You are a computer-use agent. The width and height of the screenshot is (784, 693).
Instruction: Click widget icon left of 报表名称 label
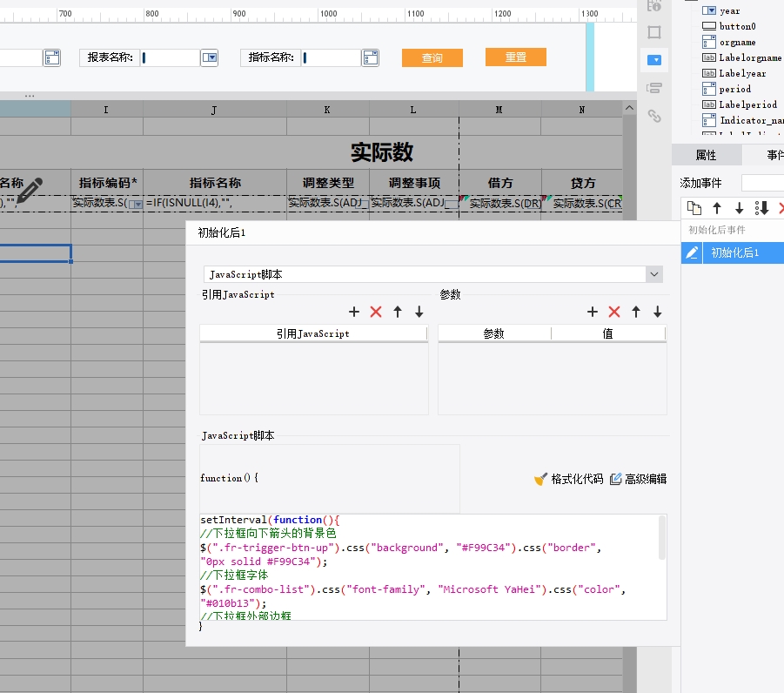[52, 57]
